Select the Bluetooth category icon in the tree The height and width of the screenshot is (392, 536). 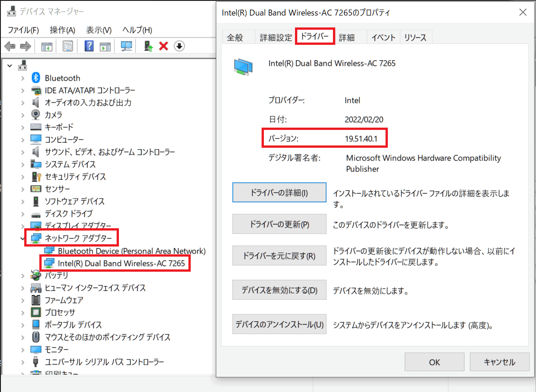pos(36,78)
